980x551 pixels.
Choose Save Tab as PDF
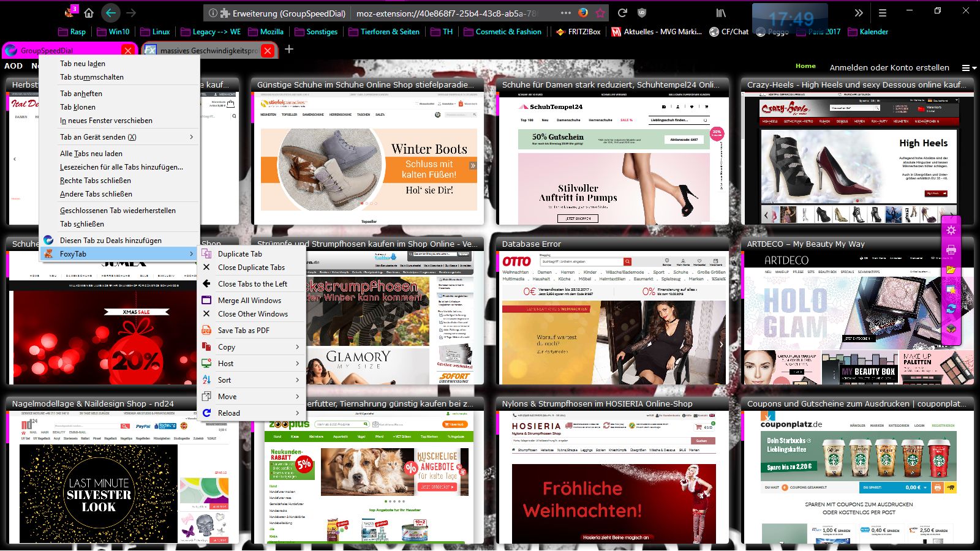[x=251, y=330]
